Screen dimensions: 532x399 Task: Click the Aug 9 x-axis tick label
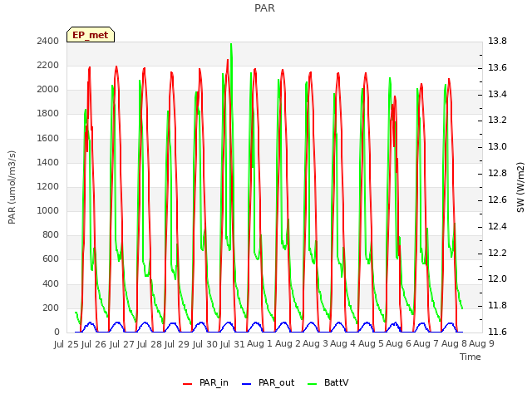click(x=481, y=343)
